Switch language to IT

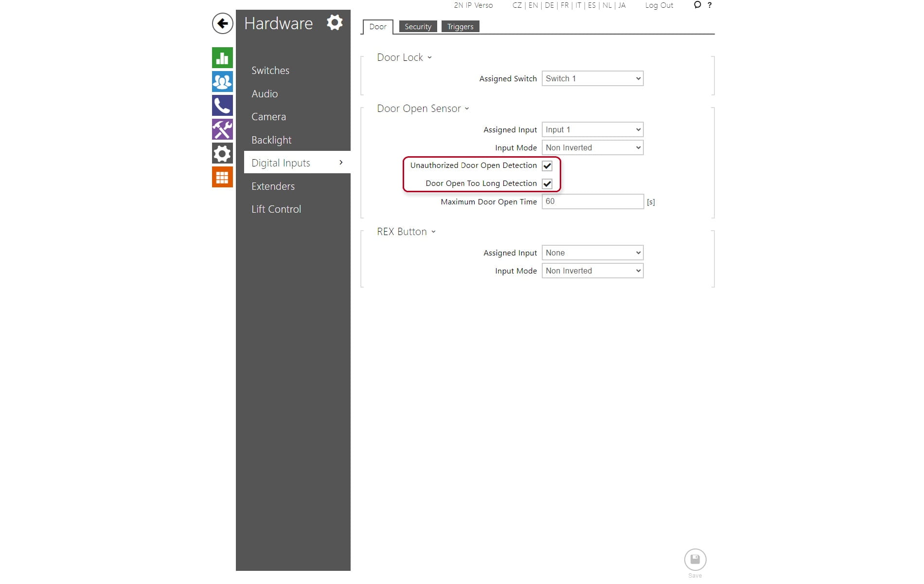click(x=578, y=5)
